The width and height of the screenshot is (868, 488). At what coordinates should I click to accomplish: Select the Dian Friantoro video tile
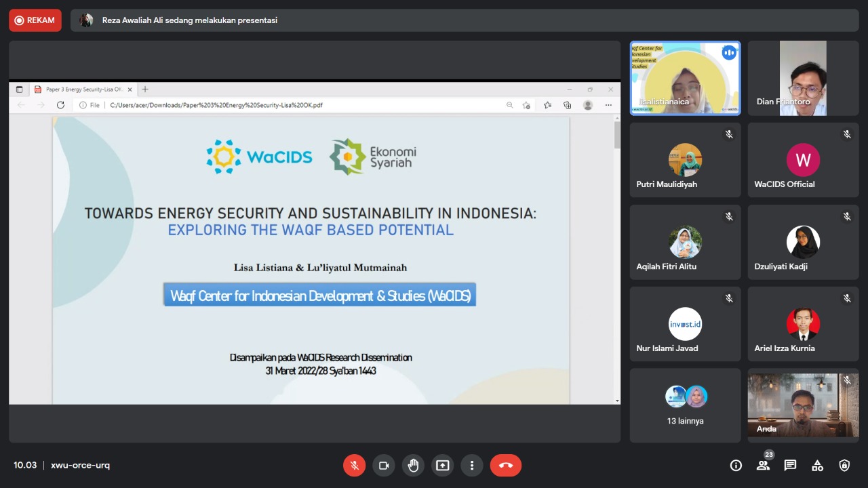[803, 78]
